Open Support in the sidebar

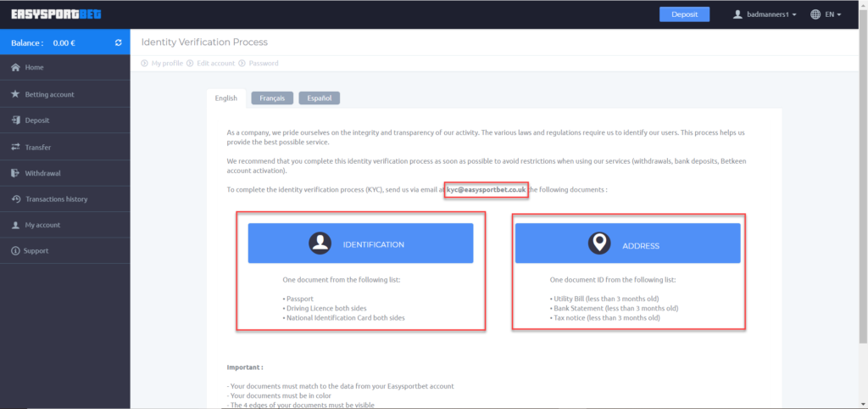coord(64,251)
